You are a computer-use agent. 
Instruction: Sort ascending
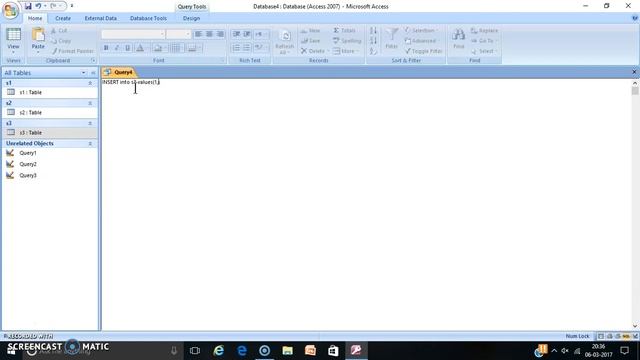(x=373, y=31)
